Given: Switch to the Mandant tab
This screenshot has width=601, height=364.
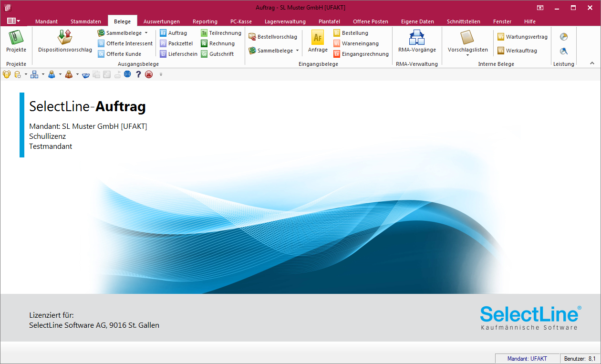Looking at the screenshot, I should coord(46,21).
